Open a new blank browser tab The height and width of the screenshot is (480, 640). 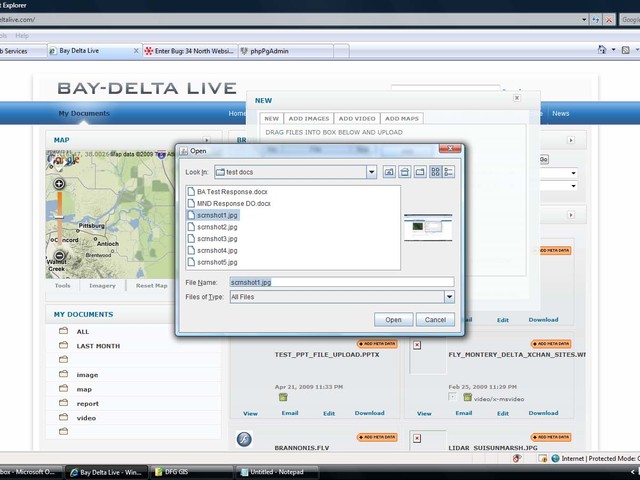point(341,51)
